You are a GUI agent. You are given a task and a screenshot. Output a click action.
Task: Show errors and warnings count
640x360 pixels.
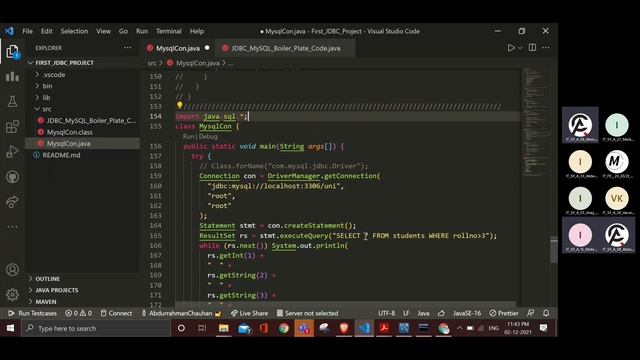[x=79, y=313]
